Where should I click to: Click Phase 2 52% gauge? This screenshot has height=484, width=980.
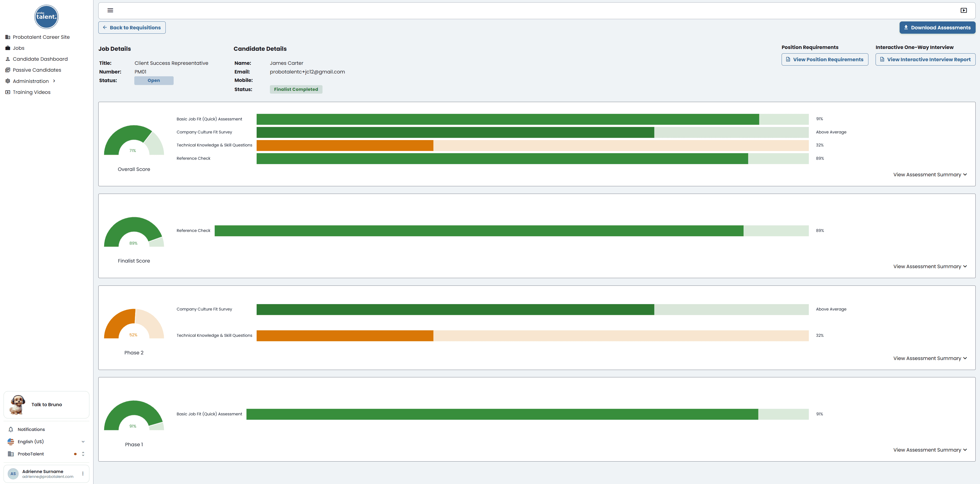click(134, 324)
